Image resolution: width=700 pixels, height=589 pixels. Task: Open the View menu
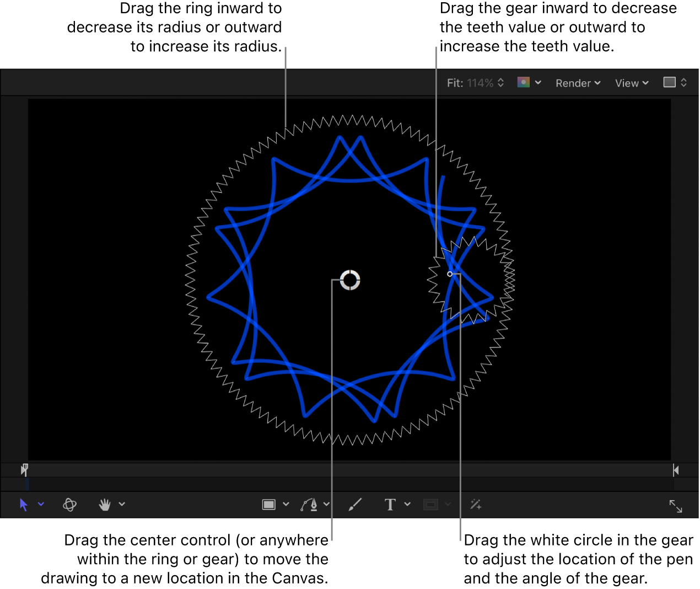(631, 83)
